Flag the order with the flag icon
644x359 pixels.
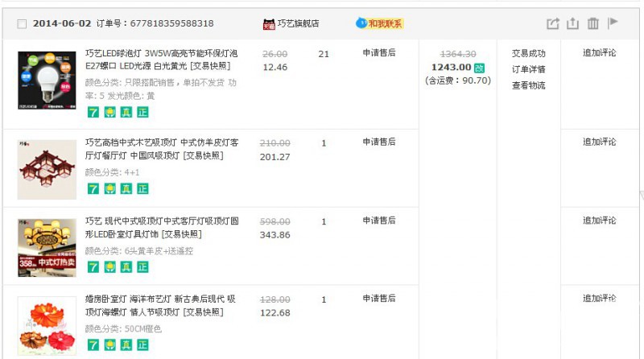point(613,23)
